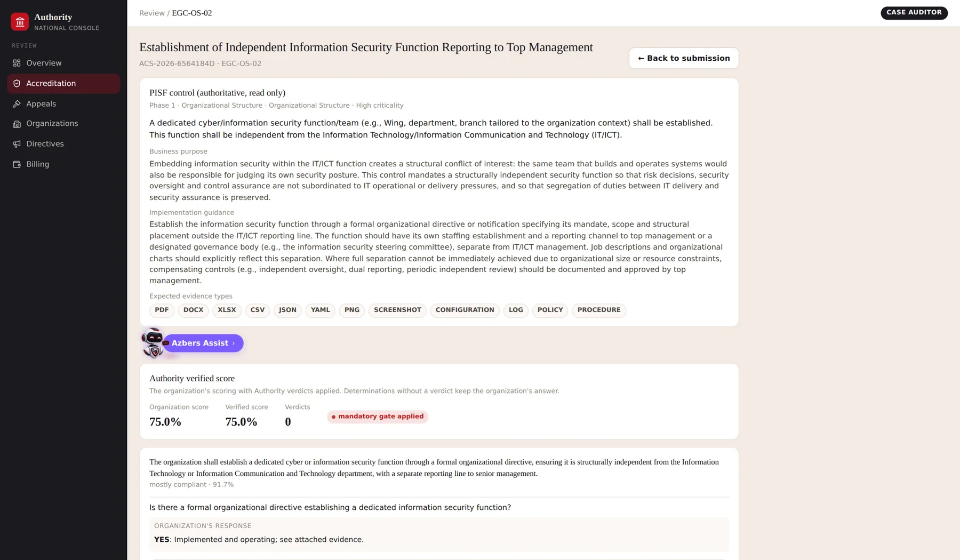Select Organizations in the sidebar
The width and height of the screenshot is (960, 560).
[63, 124]
